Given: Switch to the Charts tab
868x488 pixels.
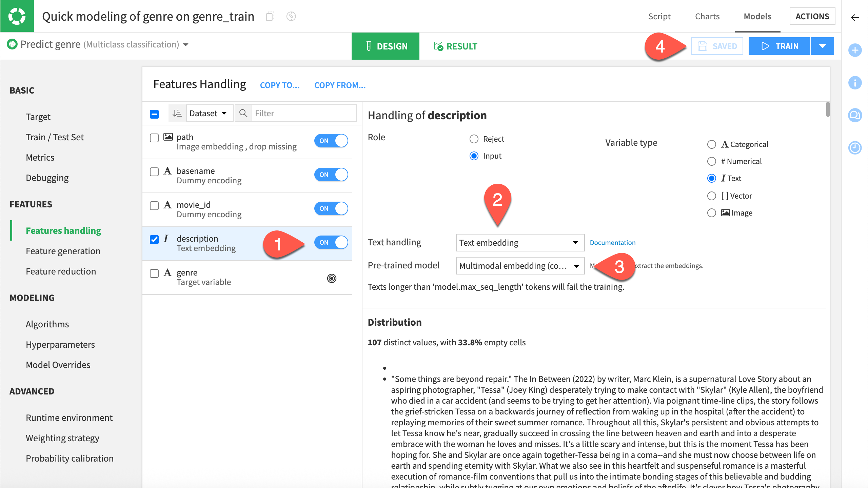Looking at the screenshot, I should 707,16.
